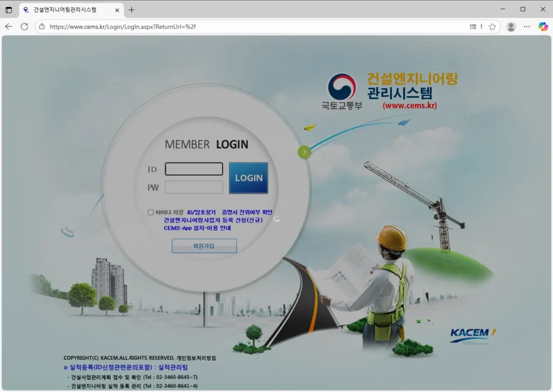Click the green arrow circle icon
This screenshot has width=553, height=392.
point(305,152)
